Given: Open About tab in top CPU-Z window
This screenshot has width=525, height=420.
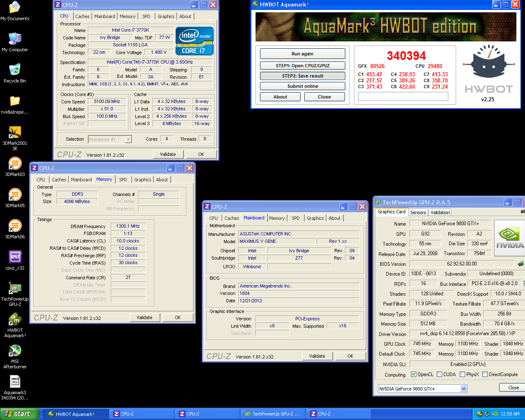Looking at the screenshot, I should (x=185, y=16).
